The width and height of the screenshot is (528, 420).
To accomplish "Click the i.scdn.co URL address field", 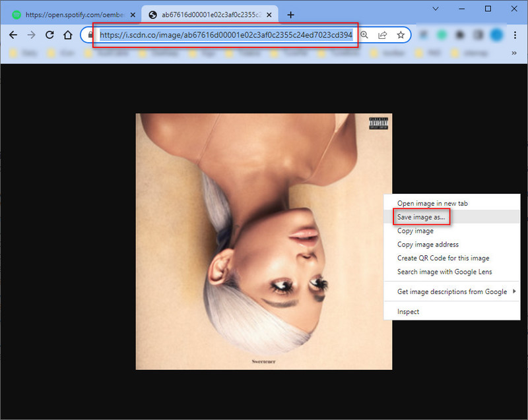I will click(x=226, y=35).
